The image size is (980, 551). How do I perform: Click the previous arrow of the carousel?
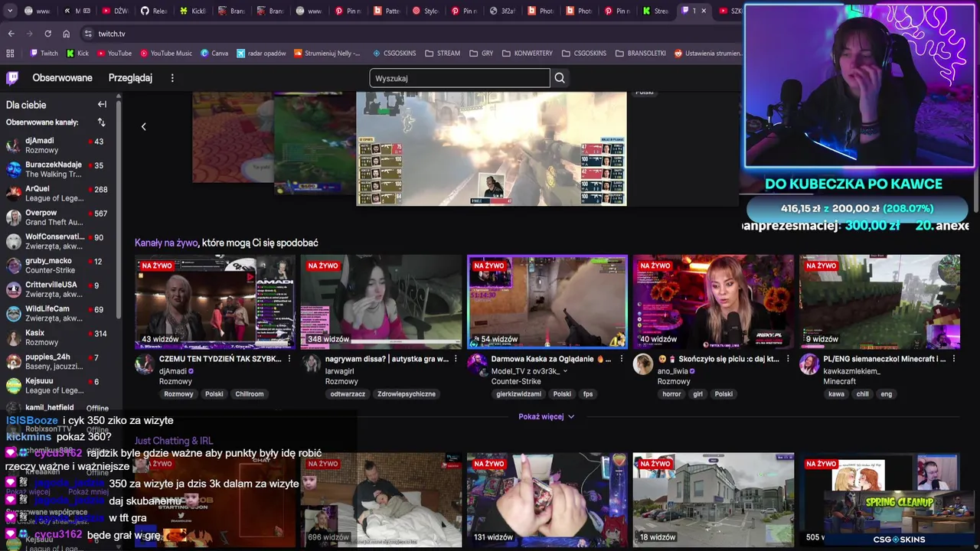tap(143, 126)
